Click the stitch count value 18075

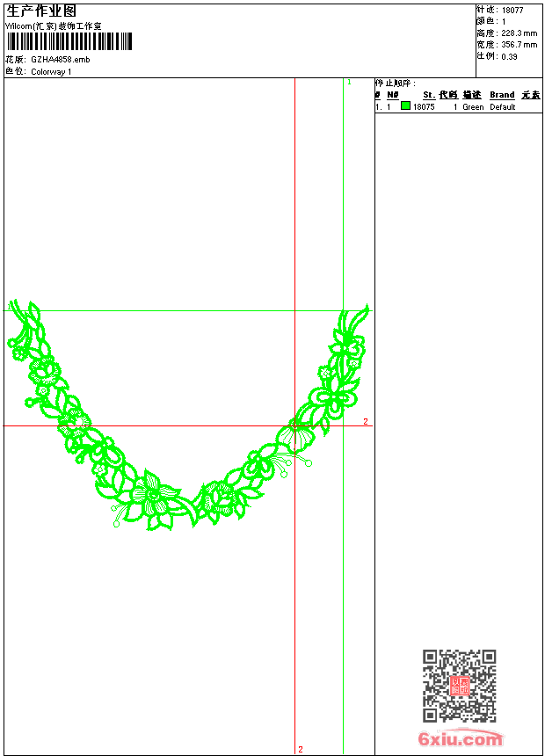pos(424,107)
